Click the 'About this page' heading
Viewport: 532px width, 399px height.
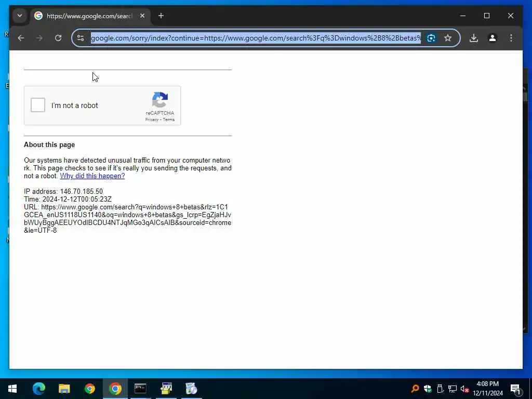point(49,144)
